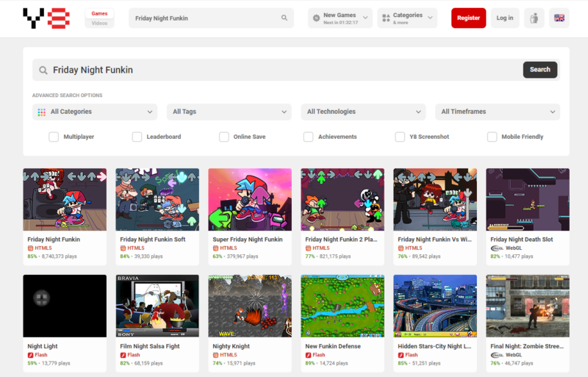Expand the All Timeframes dropdown
588x377 pixels.
pyautogui.click(x=498, y=112)
